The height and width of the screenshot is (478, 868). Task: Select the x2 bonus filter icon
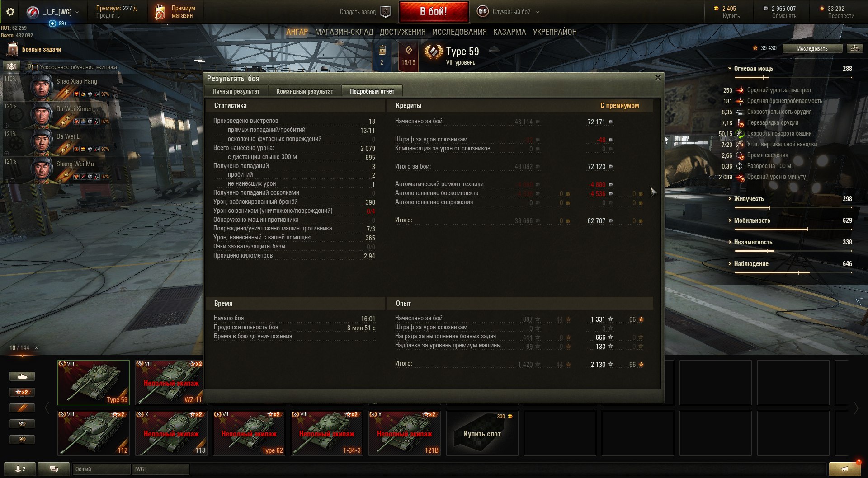22,392
